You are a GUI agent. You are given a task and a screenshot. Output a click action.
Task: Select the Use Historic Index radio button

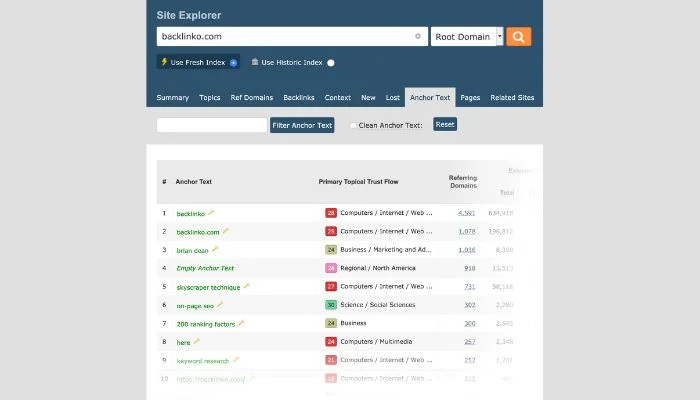(x=331, y=63)
